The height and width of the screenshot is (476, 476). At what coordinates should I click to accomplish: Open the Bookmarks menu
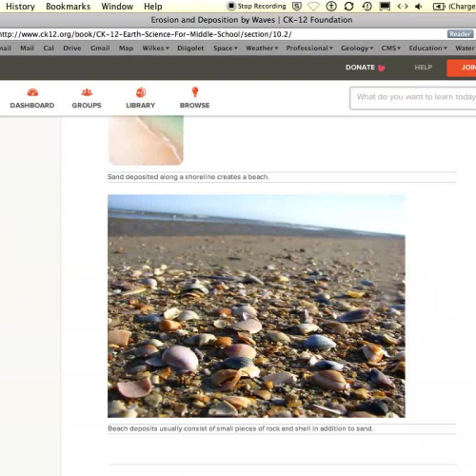point(68,7)
